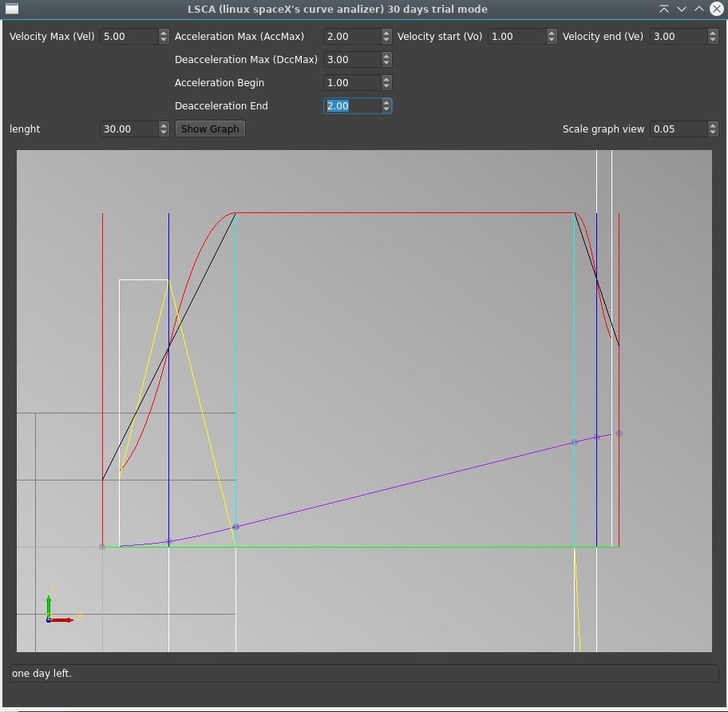Click the 'Acceleration Begin' label

[x=220, y=83]
